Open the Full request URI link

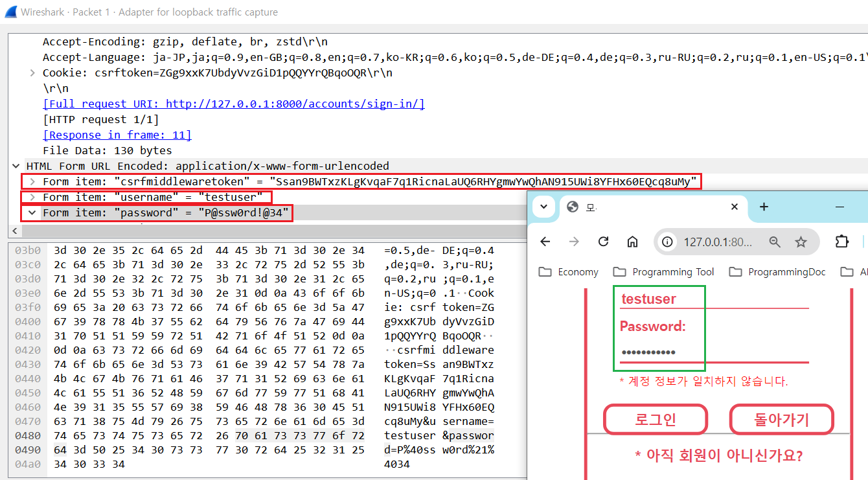(233, 104)
